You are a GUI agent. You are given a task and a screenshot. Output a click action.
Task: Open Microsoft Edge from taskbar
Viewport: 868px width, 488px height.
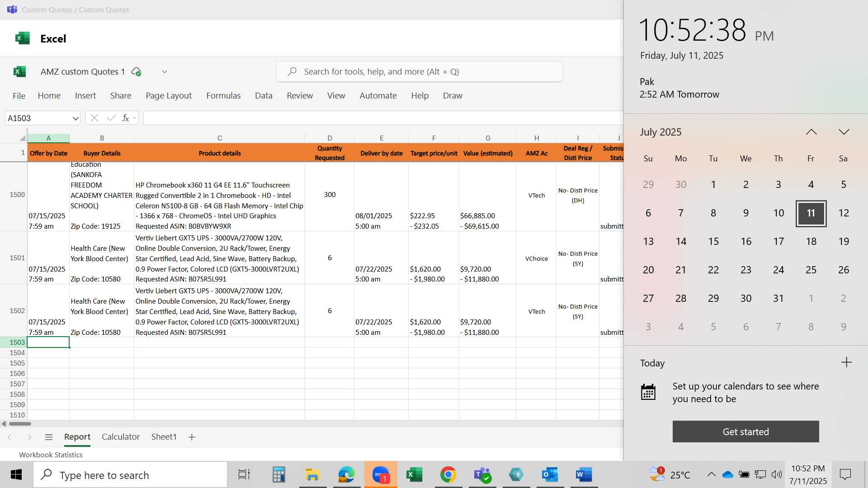coord(347,474)
